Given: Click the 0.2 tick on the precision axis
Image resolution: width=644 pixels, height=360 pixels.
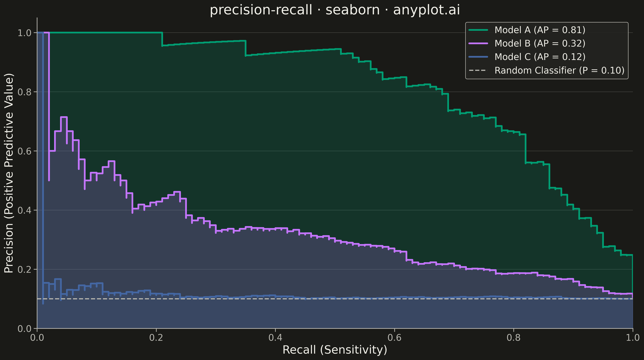Looking at the screenshot, I should click(25, 269).
